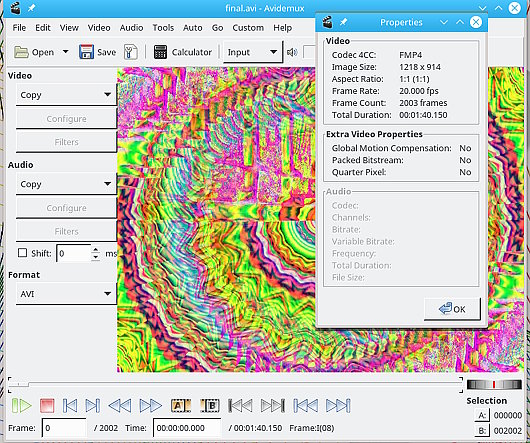Go to the previous keyframe (double left arrows)
Screen dimensions: 530x443
pyautogui.click(x=120, y=405)
